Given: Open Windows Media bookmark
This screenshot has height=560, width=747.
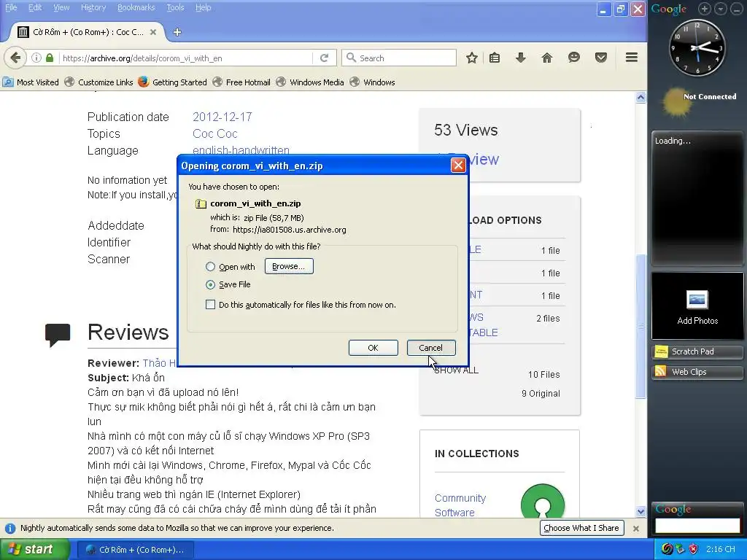Looking at the screenshot, I should point(310,82).
